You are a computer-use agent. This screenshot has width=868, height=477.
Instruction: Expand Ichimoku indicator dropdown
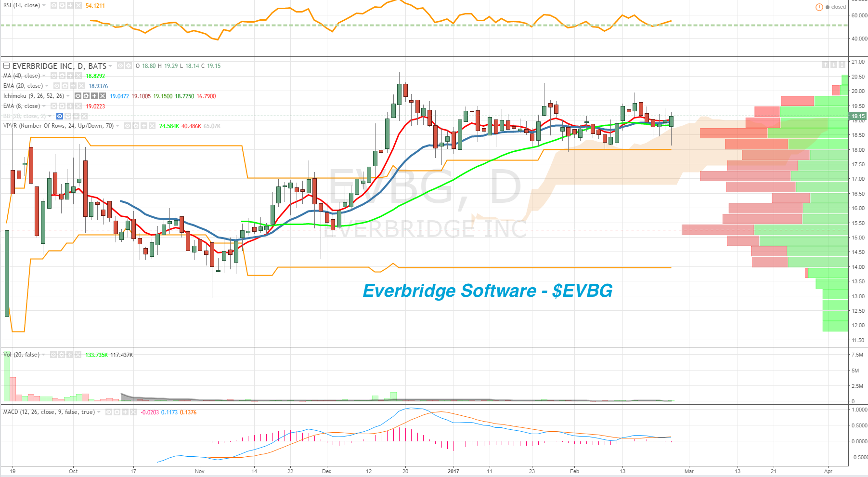tap(68, 96)
